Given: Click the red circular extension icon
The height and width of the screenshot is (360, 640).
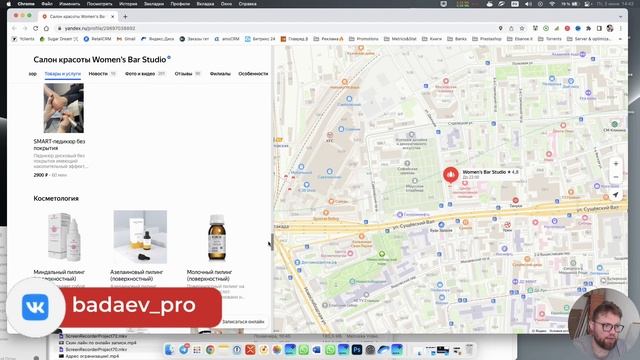Looking at the screenshot, I should point(567,28).
